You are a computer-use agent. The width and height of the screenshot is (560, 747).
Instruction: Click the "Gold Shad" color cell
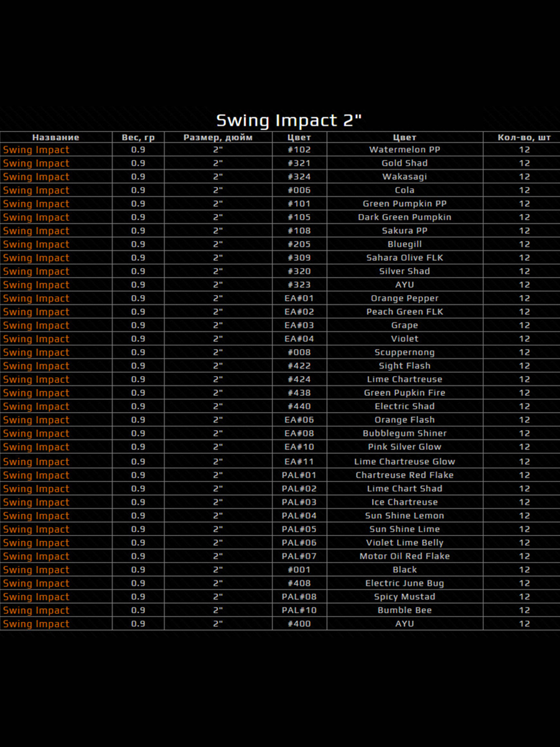[404, 163]
